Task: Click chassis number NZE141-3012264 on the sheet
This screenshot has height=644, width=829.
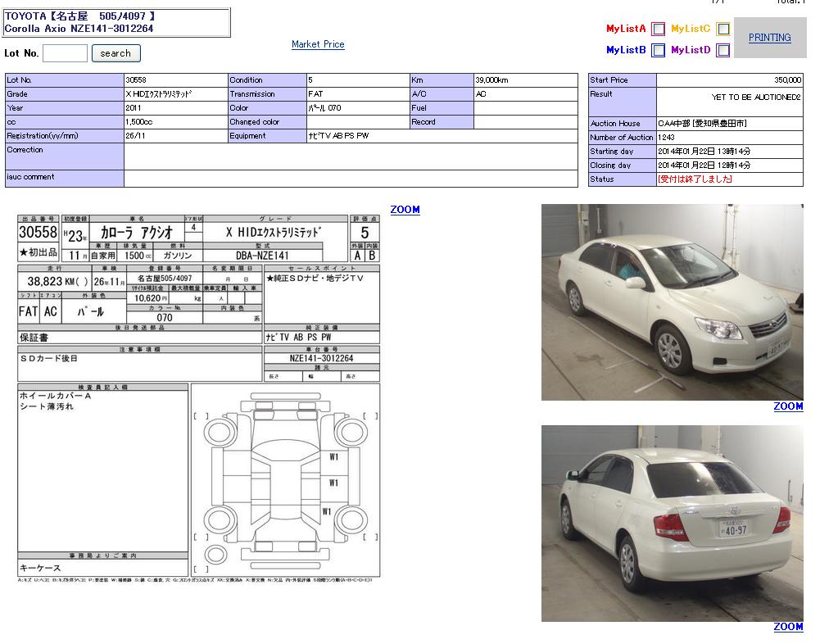Action: [321, 358]
